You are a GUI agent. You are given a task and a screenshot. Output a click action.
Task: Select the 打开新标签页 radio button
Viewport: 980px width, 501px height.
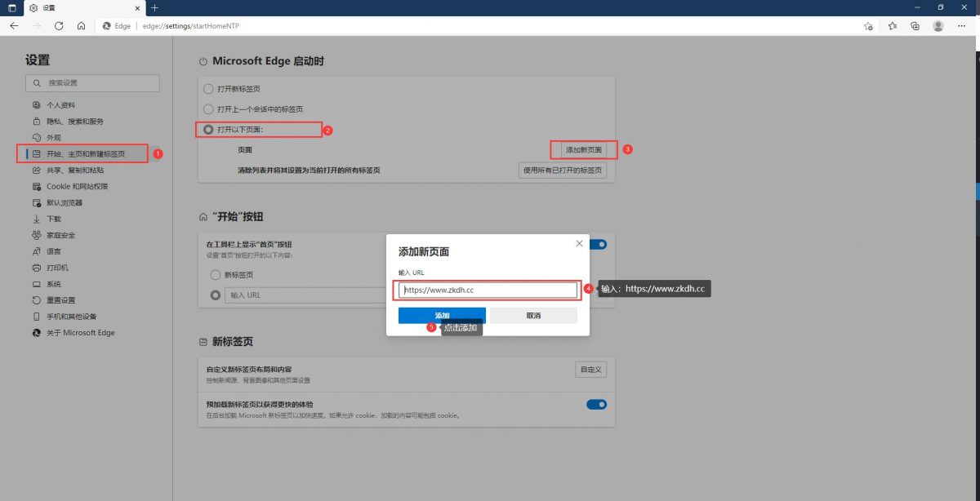pyautogui.click(x=208, y=89)
